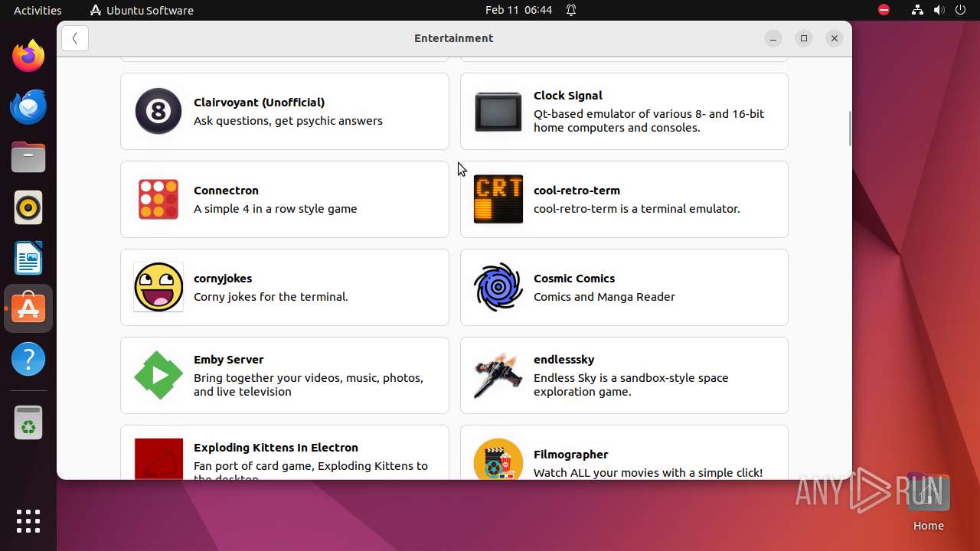The width and height of the screenshot is (980, 551).
Task: Click Ubuntu Software icon in dock
Action: 28,308
